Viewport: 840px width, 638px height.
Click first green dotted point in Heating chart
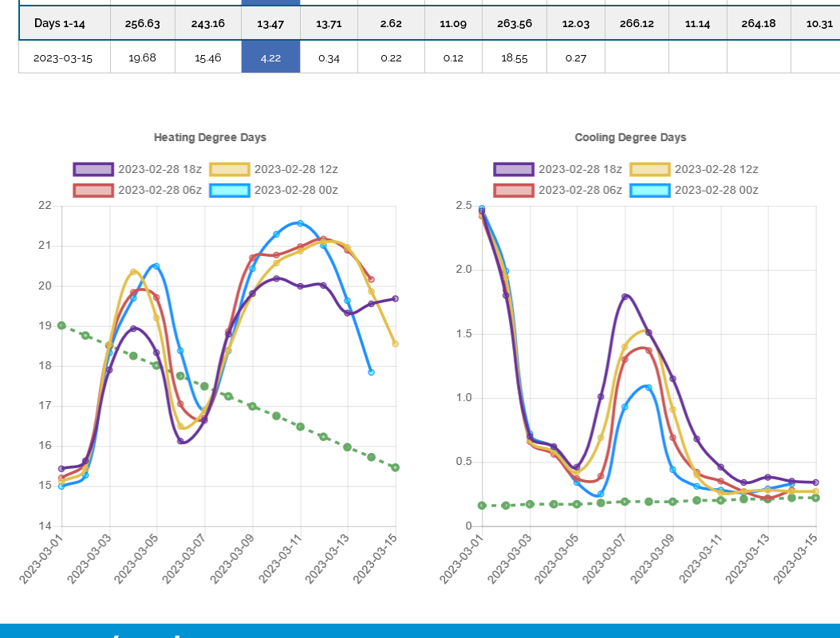[x=61, y=325]
